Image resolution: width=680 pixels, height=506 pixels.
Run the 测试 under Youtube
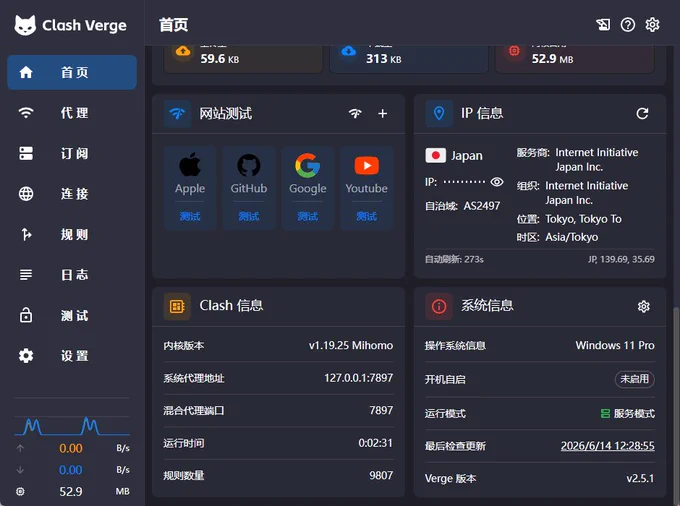click(x=366, y=216)
